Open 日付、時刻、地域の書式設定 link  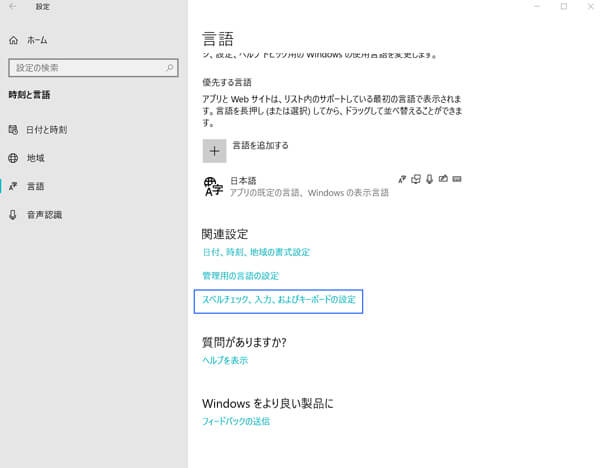coord(256,252)
